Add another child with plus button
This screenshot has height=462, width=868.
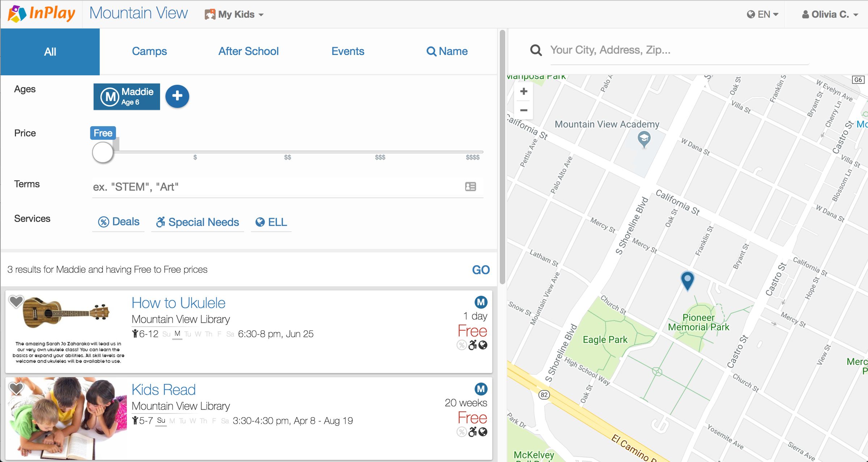(x=177, y=96)
